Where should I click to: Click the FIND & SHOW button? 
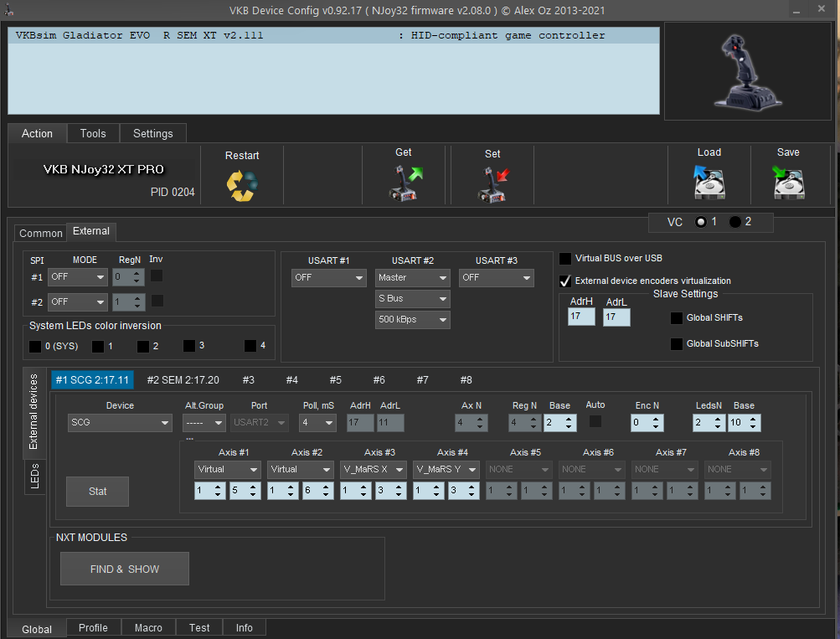125,569
